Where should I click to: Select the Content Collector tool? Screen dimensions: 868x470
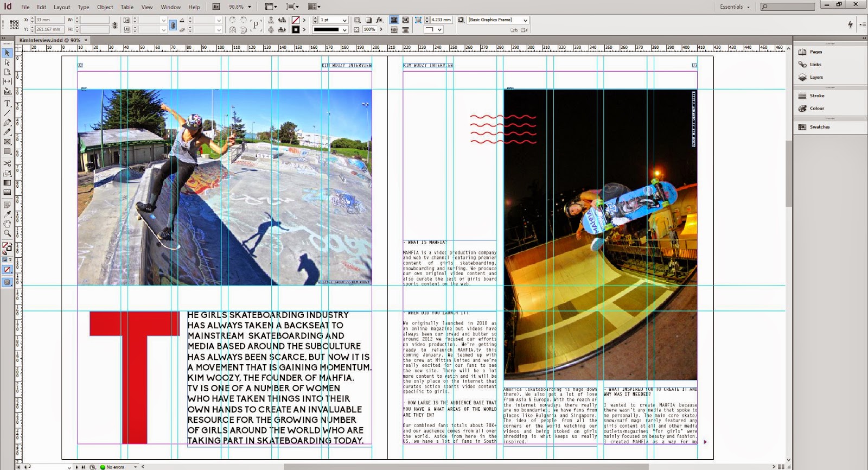[8, 91]
